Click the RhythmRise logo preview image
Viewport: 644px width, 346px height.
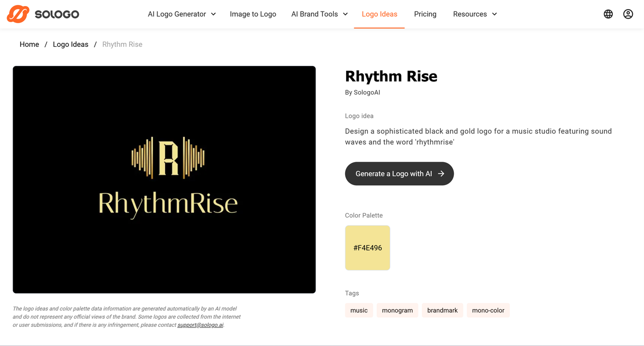coord(164,179)
